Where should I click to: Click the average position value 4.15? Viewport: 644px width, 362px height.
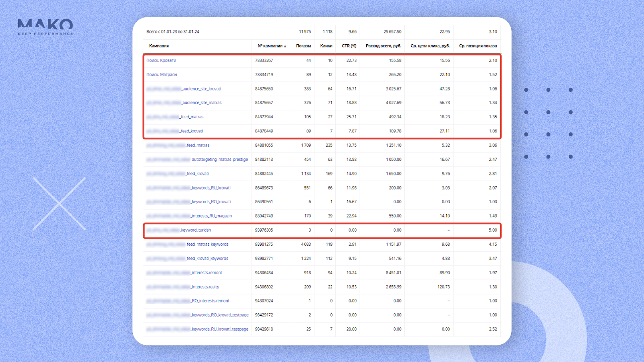[493, 245]
